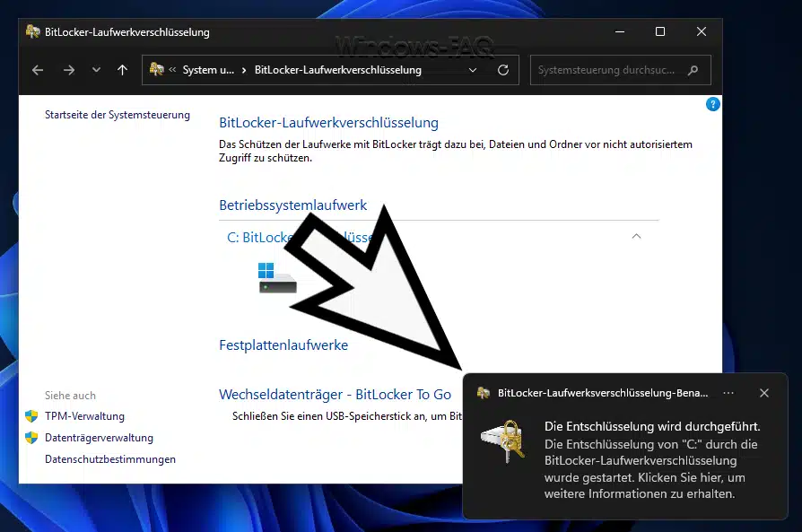Dismiss the BitLocker notification with its X
Viewport: 802px width, 532px height.
[763, 393]
